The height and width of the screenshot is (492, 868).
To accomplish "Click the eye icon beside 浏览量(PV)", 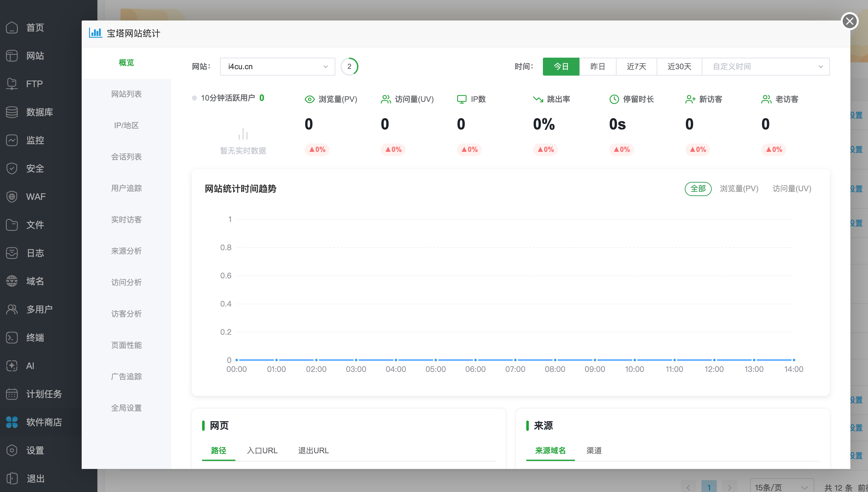I will pyautogui.click(x=309, y=99).
